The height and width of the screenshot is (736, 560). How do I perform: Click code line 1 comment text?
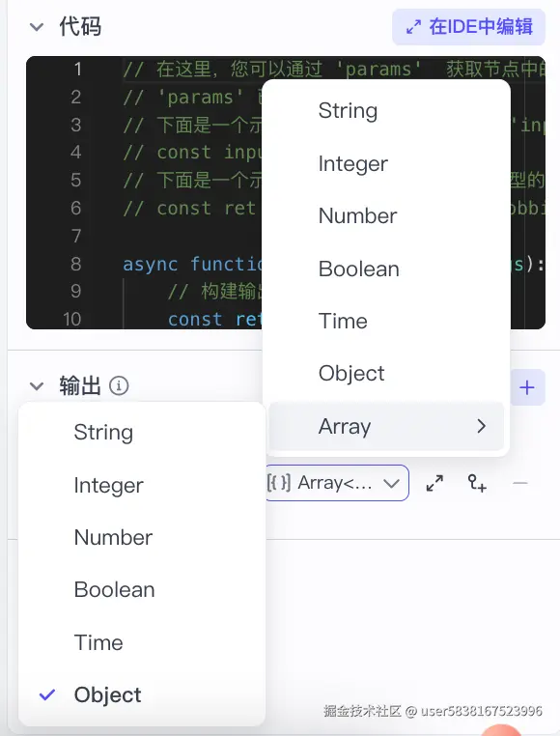[334, 70]
